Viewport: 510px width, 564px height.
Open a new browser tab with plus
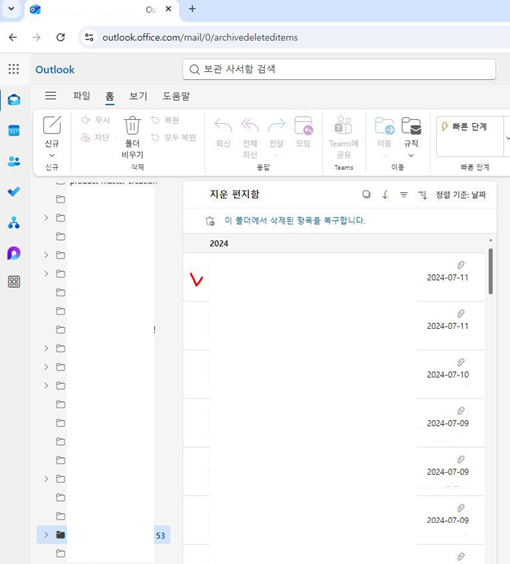click(192, 9)
